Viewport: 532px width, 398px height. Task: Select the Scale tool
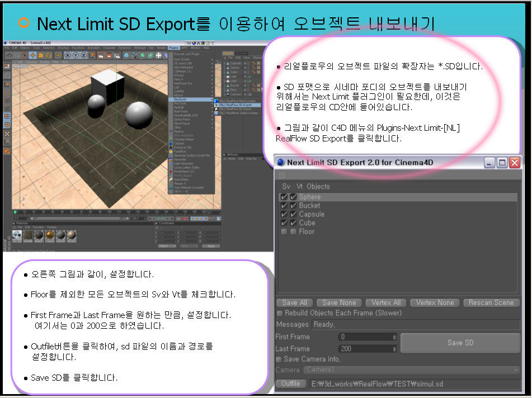point(41,55)
